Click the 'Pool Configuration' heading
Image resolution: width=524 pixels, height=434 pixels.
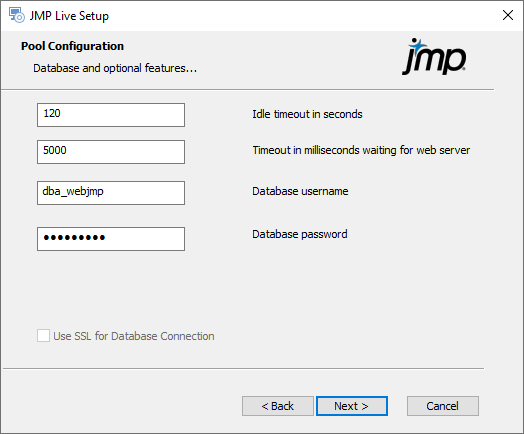tap(72, 46)
